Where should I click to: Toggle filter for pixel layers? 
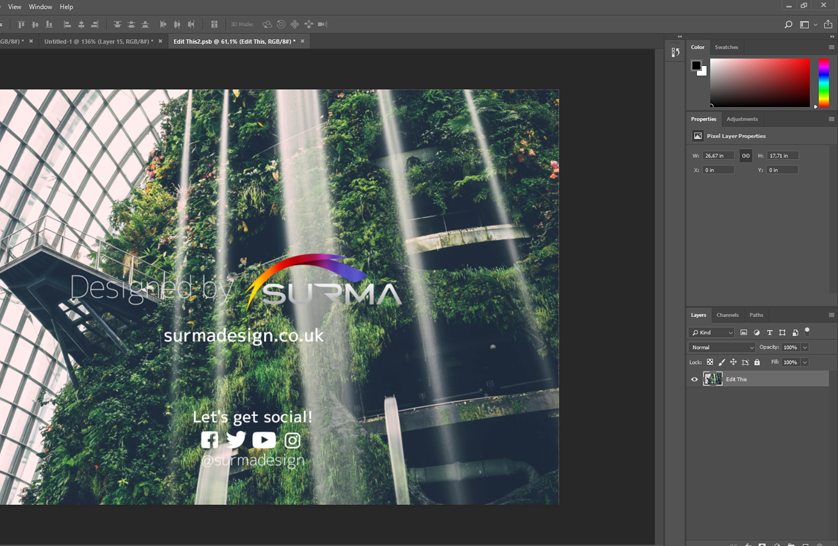point(743,332)
